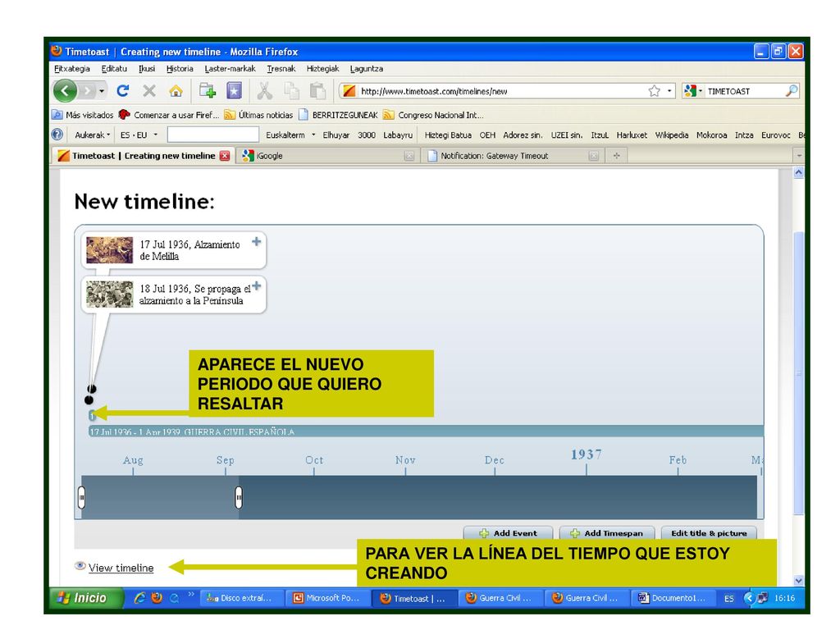This screenshot has height=630, width=840.
Task: Move the left handle of the timeline range slider
Action: (81, 497)
